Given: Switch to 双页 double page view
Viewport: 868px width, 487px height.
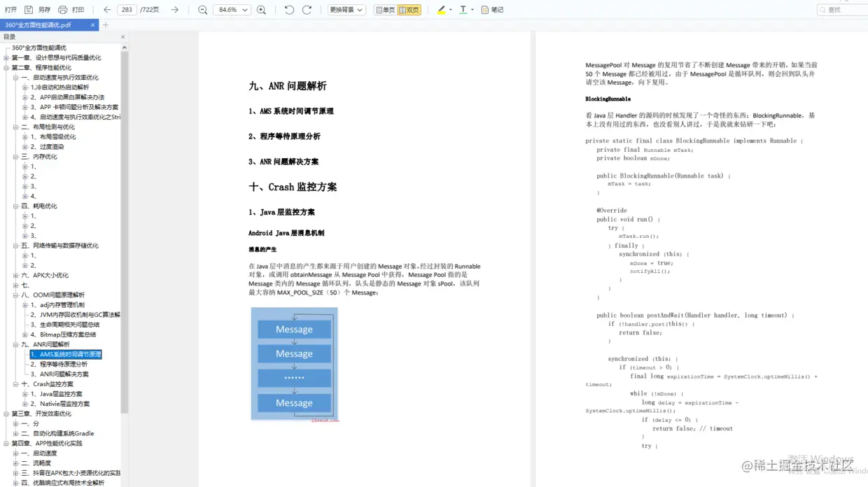Looking at the screenshot, I should tap(409, 10).
